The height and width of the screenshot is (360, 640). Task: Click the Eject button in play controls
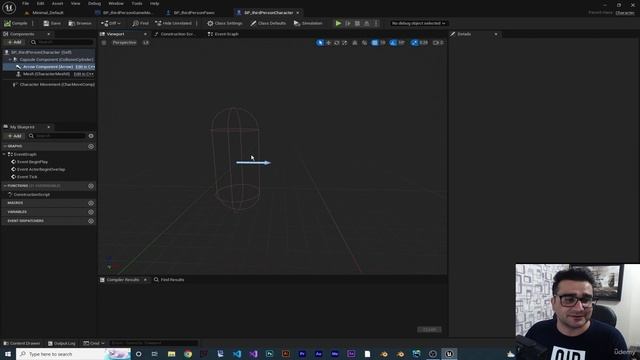tap(367, 23)
